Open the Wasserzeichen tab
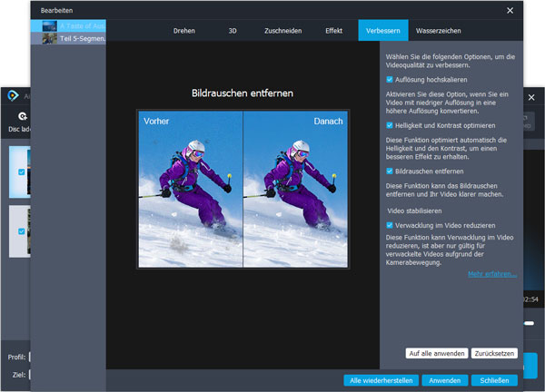The height and width of the screenshot is (392, 545). point(439,31)
